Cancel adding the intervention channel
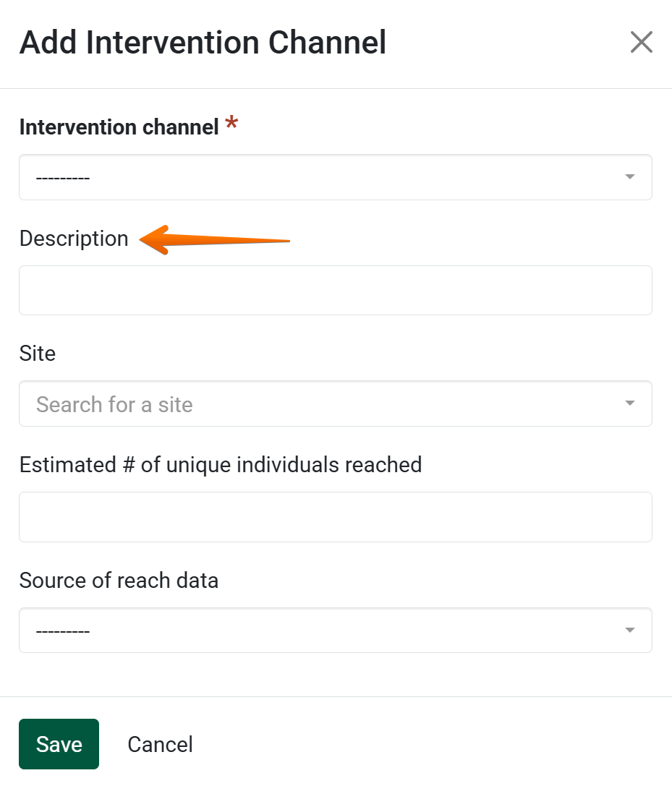Viewport: 672px width, 786px height. [x=160, y=744]
